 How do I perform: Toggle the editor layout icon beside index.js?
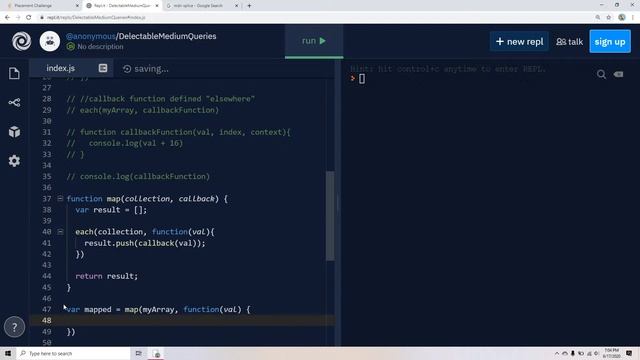tap(103, 68)
